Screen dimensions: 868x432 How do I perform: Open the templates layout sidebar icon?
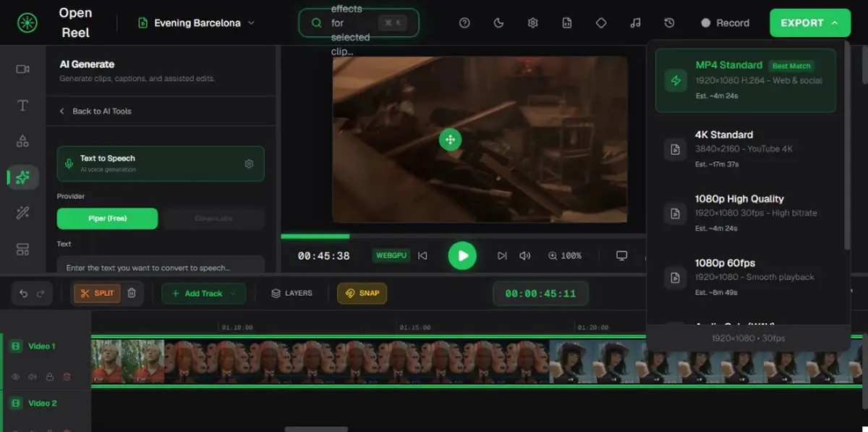[x=22, y=250]
